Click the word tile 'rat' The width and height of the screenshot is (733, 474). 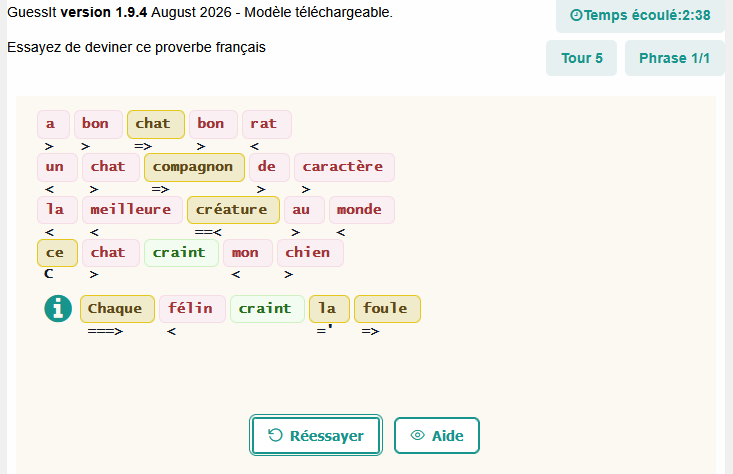[266, 124]
